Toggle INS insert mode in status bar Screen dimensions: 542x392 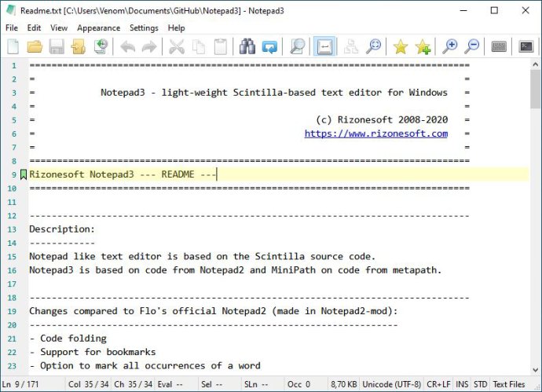pyautogui.click(x=462, y=384)
